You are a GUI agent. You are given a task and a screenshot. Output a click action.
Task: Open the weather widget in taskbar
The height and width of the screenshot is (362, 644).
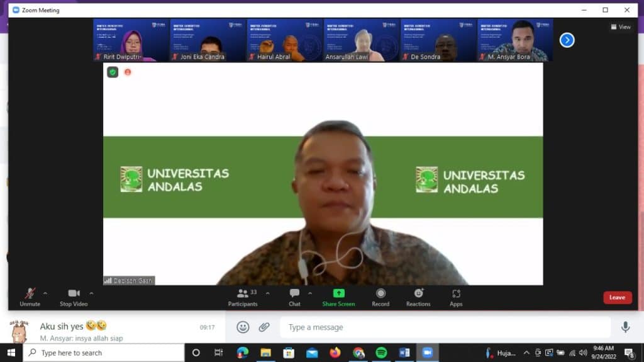(500, 353)
